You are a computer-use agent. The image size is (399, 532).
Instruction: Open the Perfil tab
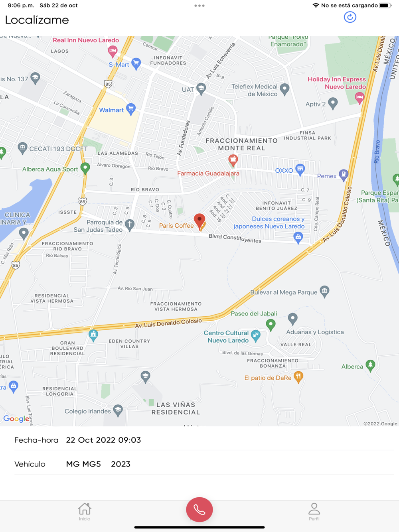[x=314, y=512]
